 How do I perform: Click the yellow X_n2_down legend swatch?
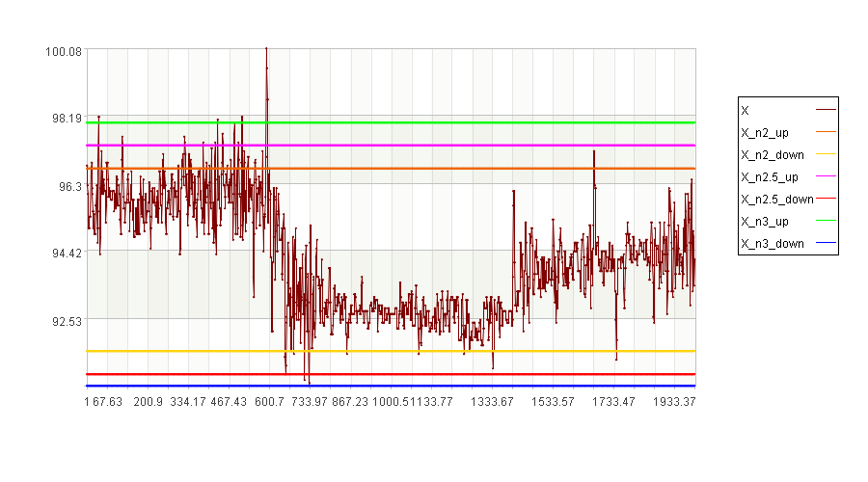[x=826, y=154]
